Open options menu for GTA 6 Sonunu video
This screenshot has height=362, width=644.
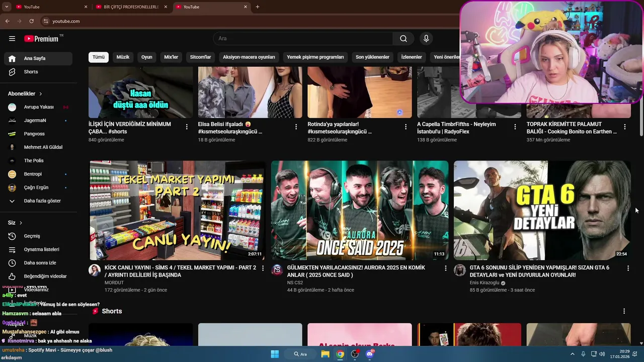[628, 268]
